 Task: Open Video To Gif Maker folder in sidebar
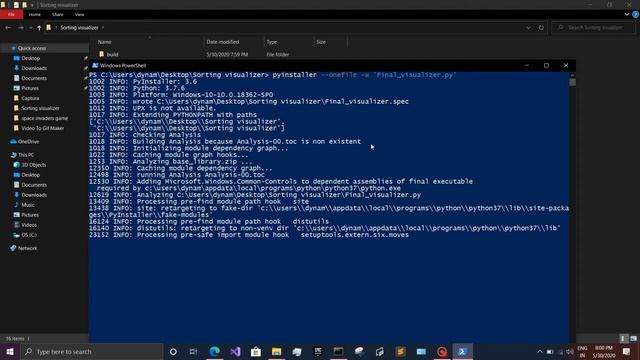[42, 128]
